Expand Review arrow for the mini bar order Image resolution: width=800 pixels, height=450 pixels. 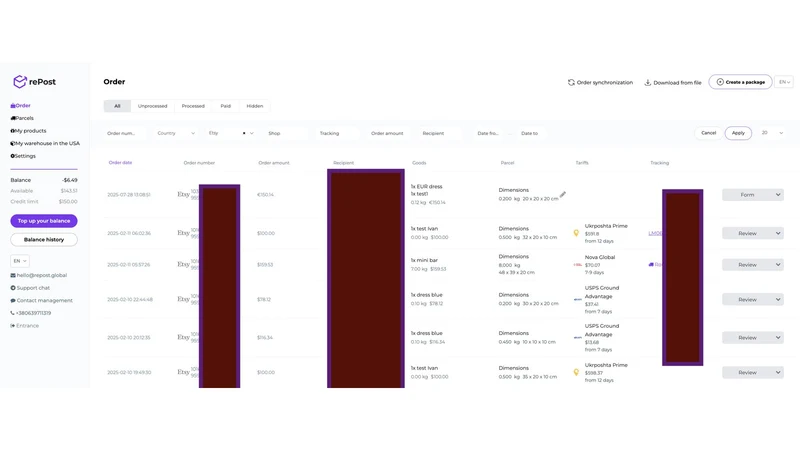click(778, 265)
